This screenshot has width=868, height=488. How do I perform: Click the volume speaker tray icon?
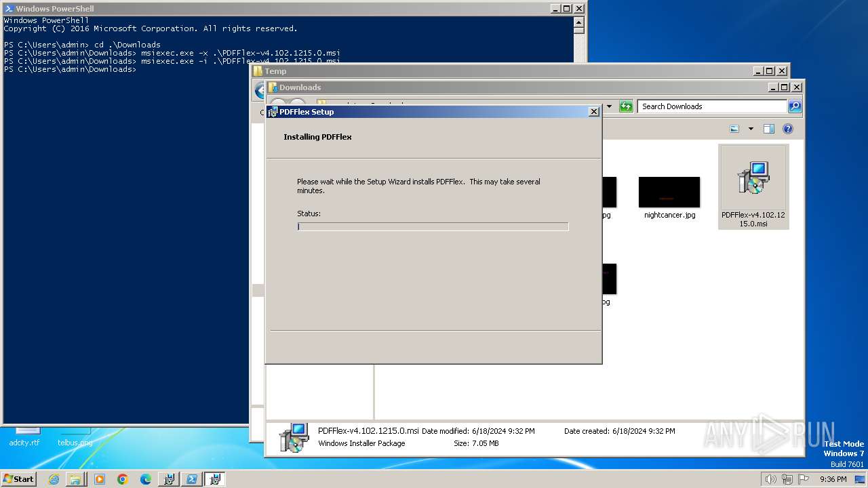770,479
